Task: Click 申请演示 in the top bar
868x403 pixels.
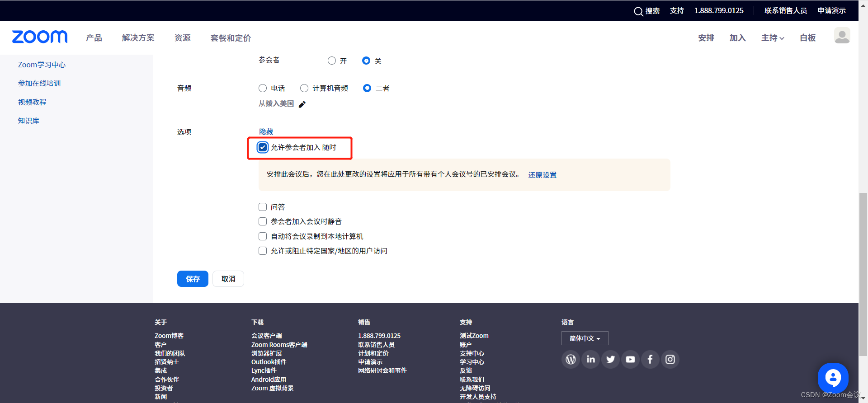Action: pos(832,10)
